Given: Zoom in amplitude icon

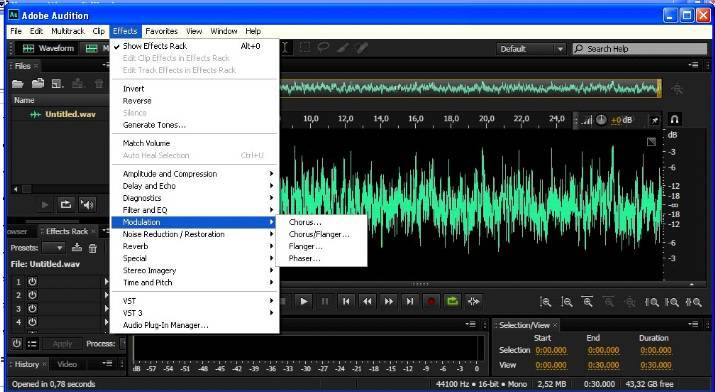Looking at the screenshot, I should (x=545, y=302).
